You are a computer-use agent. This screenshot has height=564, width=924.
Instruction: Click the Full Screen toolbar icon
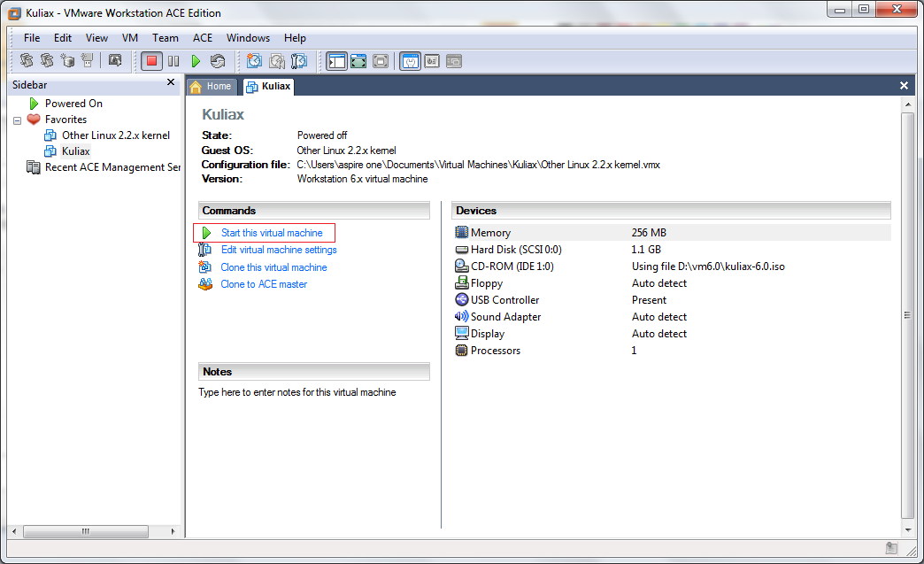[x=358, y=61]
